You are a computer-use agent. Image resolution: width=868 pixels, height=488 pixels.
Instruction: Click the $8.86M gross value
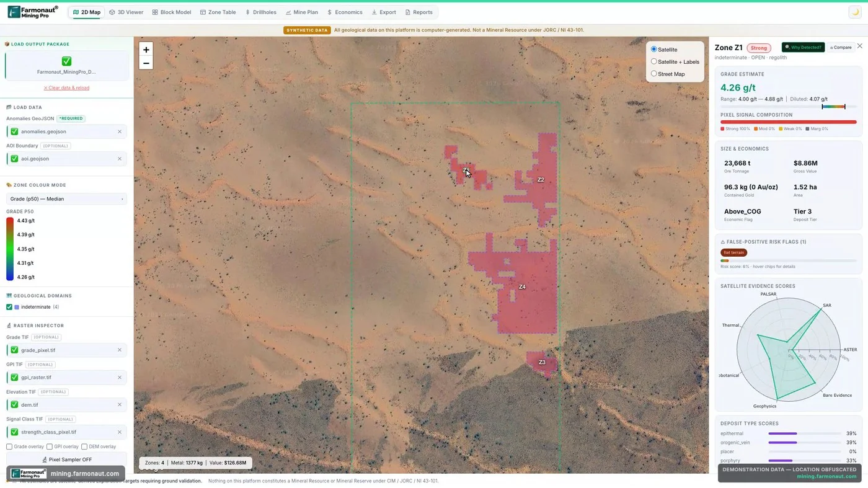[805, 163]
